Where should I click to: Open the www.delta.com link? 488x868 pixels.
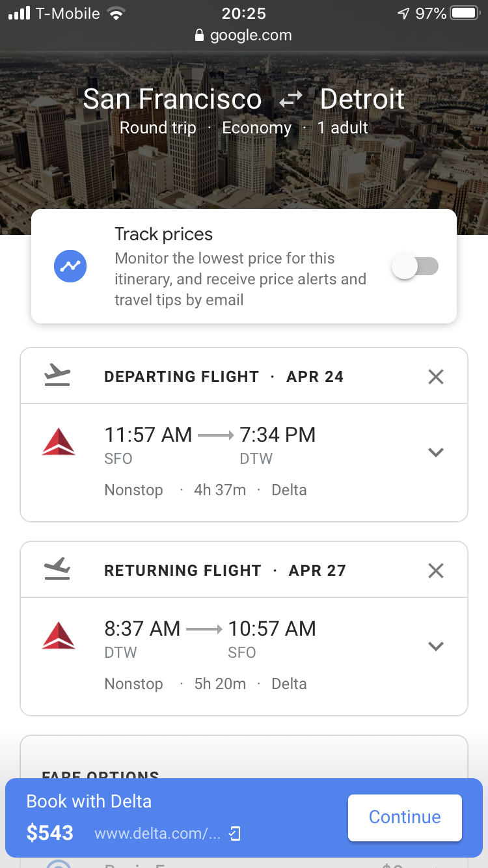click(158, 834)
